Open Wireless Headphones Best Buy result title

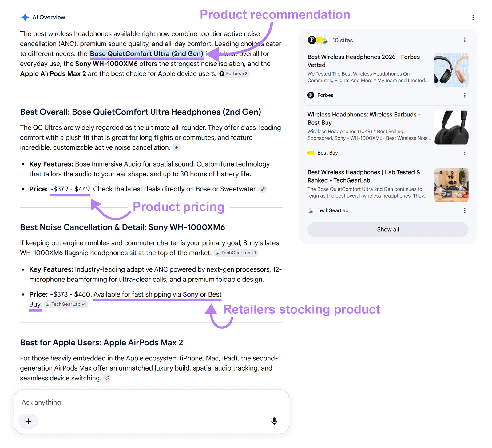coord(364,119)
